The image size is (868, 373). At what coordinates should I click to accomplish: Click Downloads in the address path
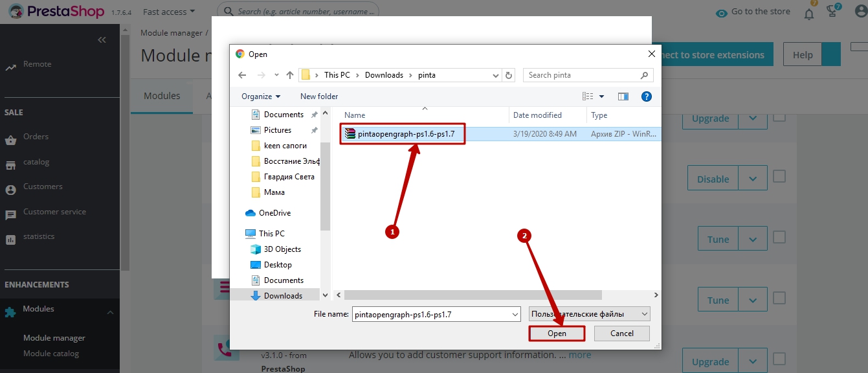384,75
